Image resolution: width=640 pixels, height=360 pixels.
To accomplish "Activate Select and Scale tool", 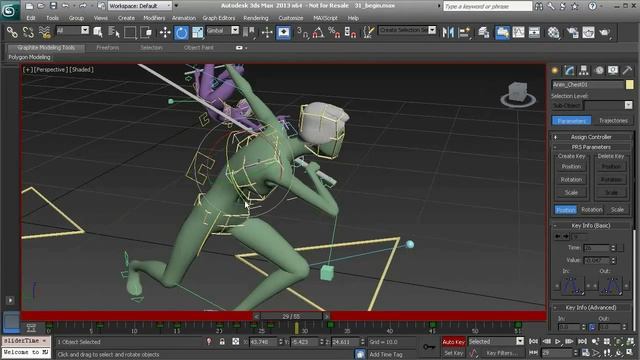I will click(198, 32).
